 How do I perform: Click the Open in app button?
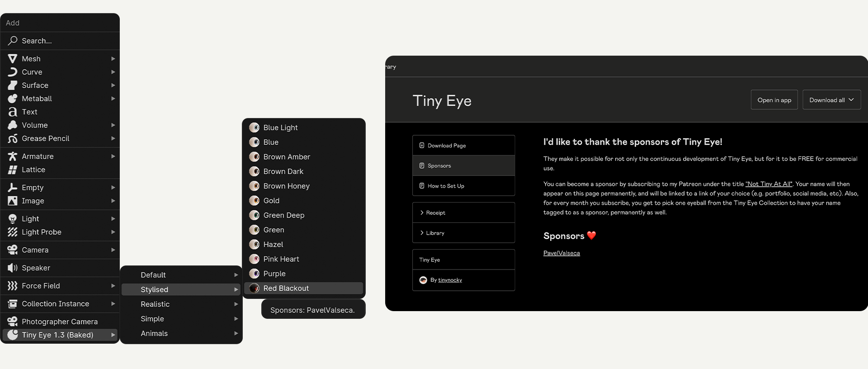coord(774,100)
